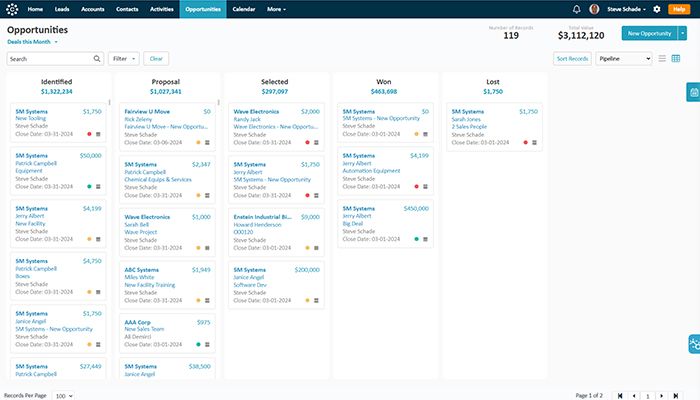The height and width of the screenshot is (400, 700).
Task: Click Steve Schade's profile avatar
Action: (595, 9)
